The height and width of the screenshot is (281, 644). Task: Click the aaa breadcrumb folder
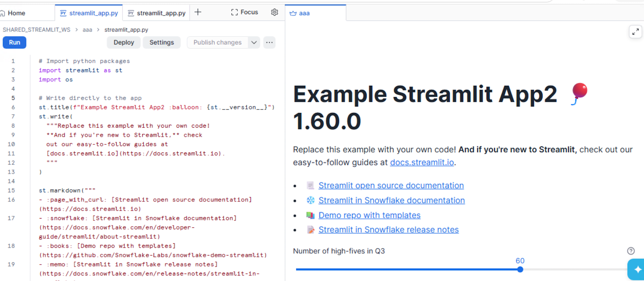[87, 30]
